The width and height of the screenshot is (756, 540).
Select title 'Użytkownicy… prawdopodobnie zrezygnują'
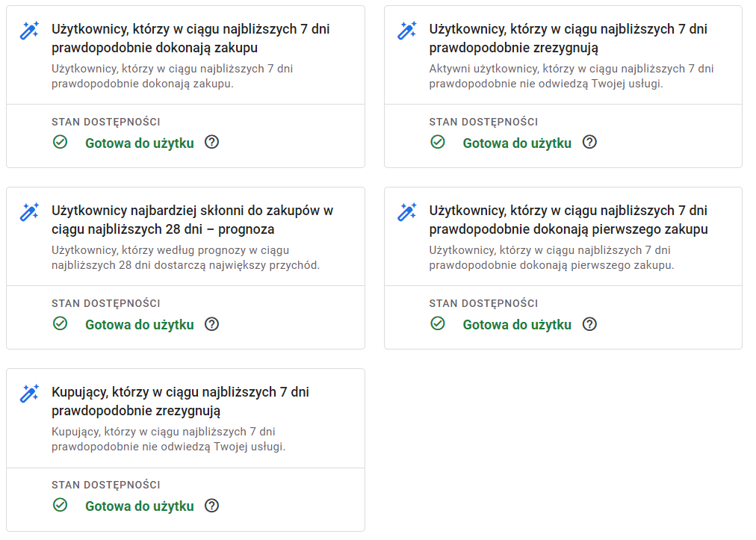click(x=568, y=38)
